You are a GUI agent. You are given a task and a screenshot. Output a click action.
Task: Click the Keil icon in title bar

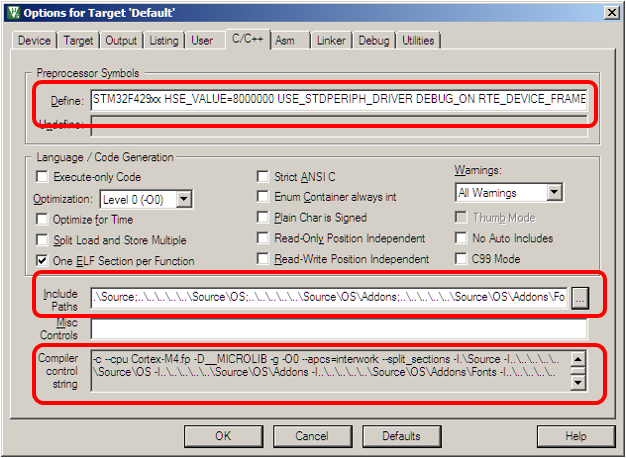point(13,12)
